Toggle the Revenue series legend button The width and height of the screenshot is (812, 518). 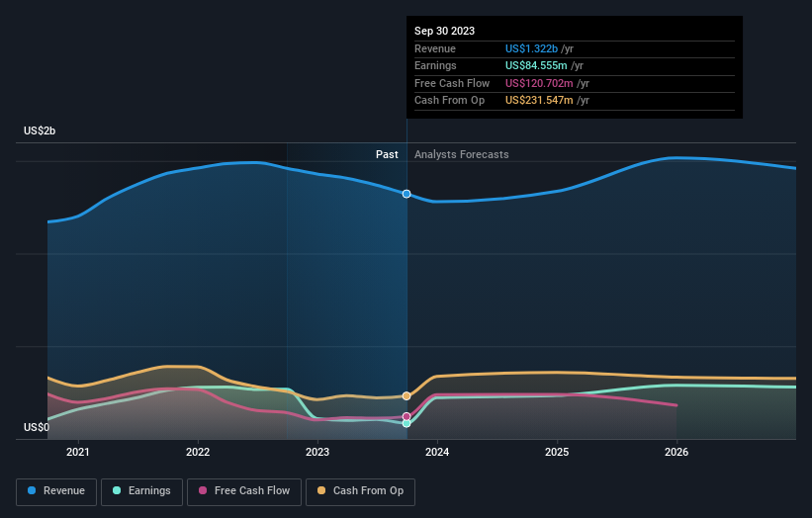tap(56, 491)
